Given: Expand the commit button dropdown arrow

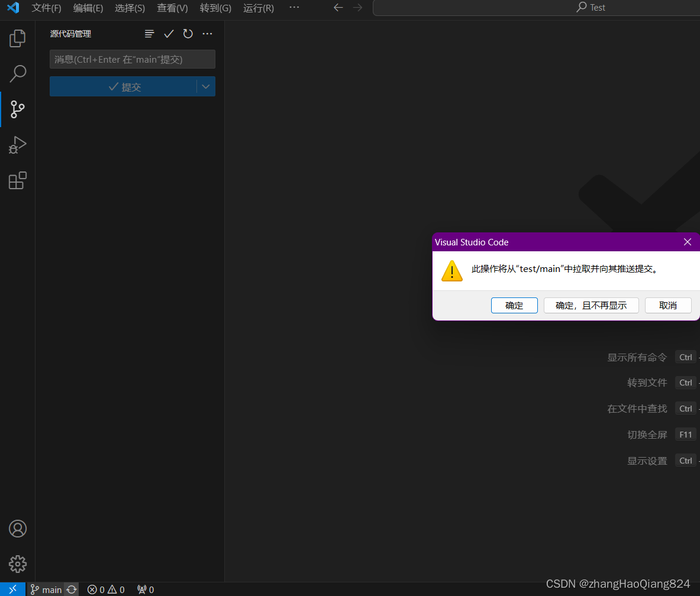Looking at the screenshot, I should [206, 86].
